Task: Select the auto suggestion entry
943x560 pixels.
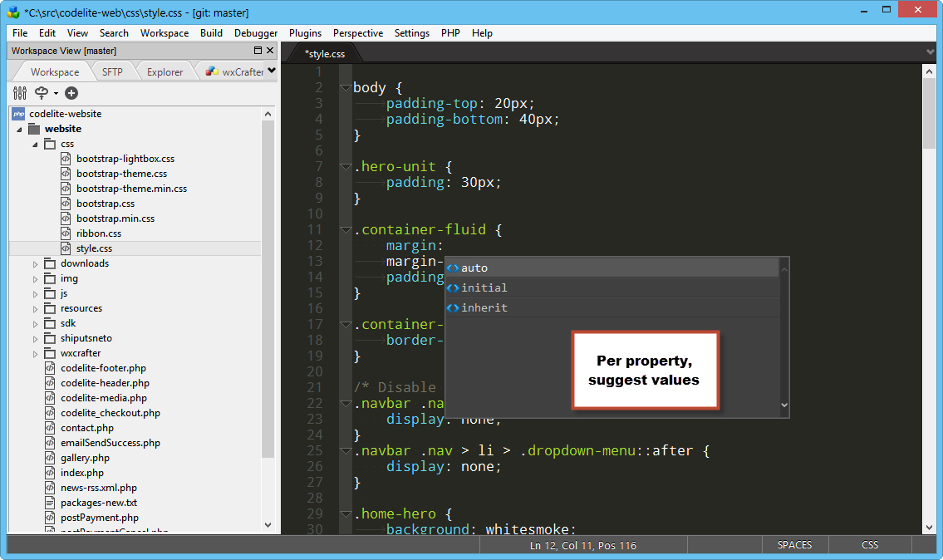Action: point(611,268)
